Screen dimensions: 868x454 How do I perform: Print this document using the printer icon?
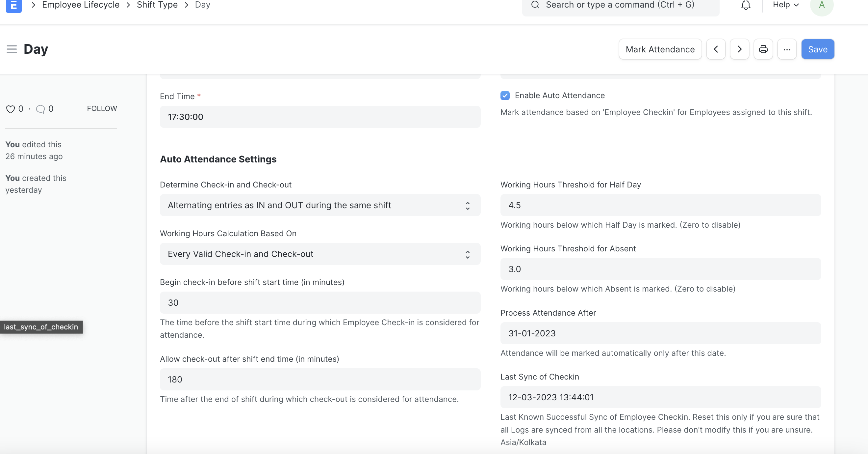[763, 49]
